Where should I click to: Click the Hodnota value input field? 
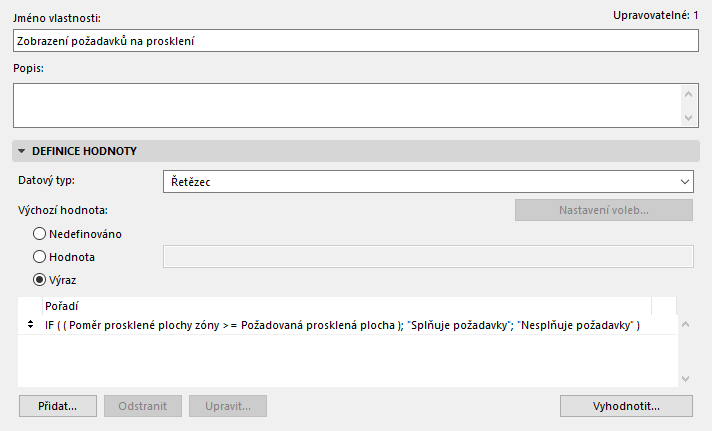(x=428, y=257)
